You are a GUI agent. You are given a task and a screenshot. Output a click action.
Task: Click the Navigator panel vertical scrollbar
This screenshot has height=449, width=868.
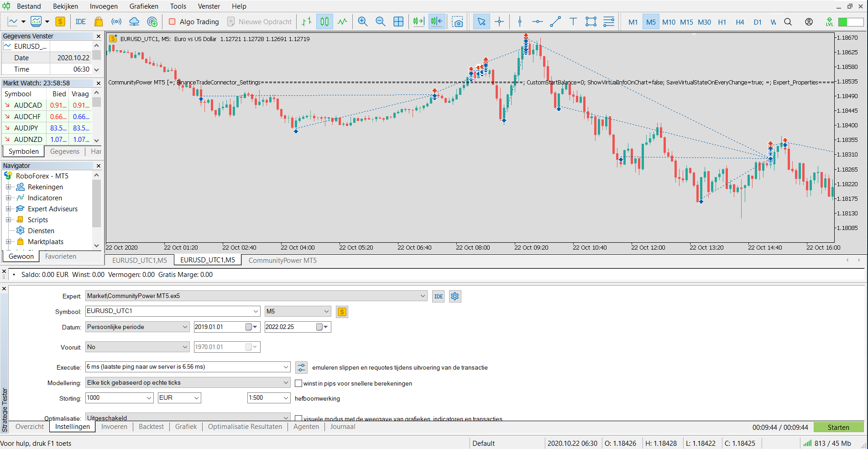pos(96,210)
